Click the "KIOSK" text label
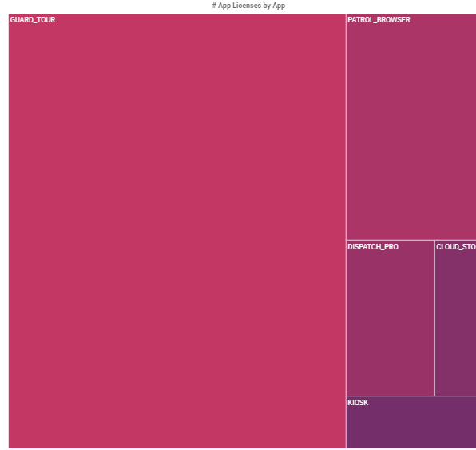The width and height of the screenshot is (476, 450). (x=358, y=403)
